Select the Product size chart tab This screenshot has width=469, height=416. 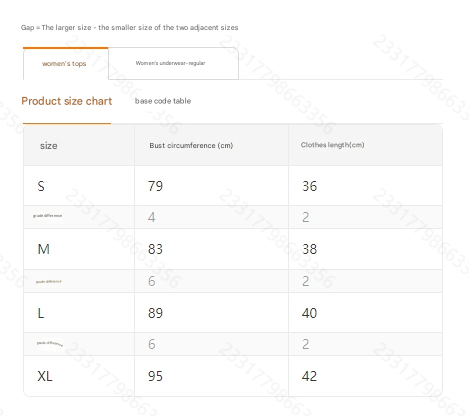tap(67, 101)
